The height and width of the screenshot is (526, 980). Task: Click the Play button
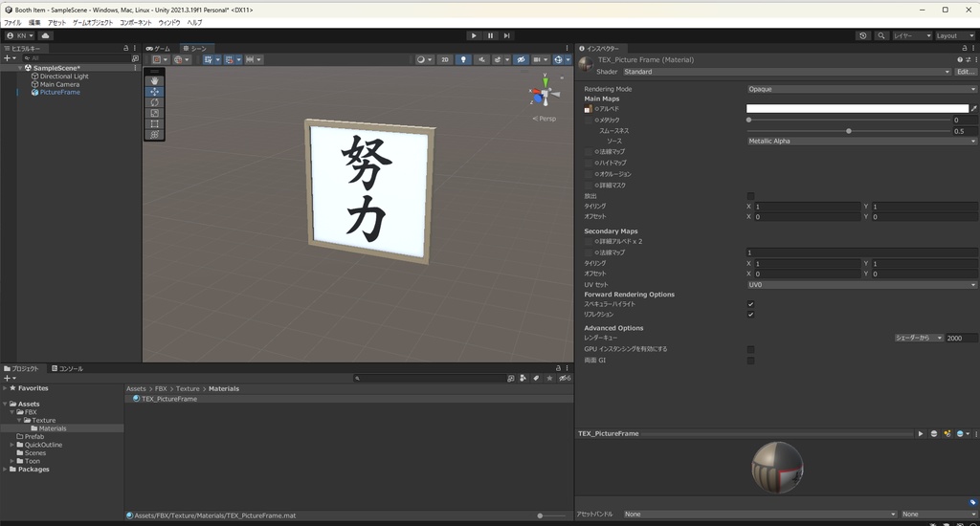pyautogui.click(x=474, y=35)
